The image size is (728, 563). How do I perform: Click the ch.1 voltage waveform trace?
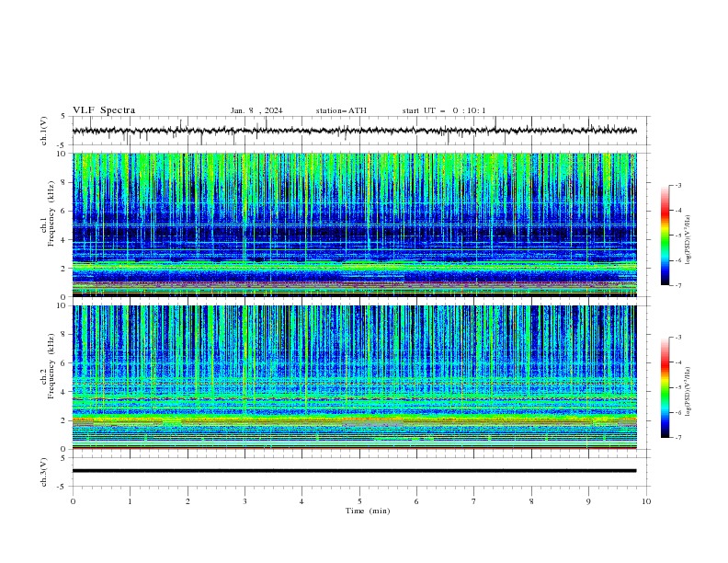pyautogui.click(x=354, y=131)
